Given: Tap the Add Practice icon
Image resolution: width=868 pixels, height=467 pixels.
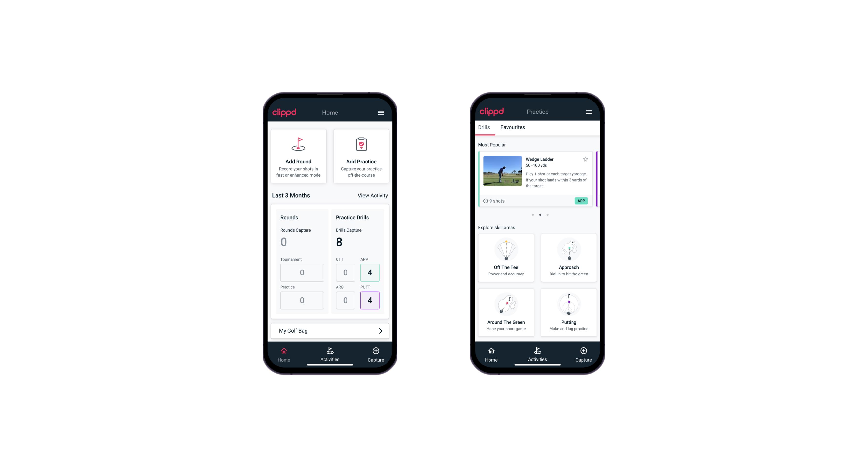Looking at the screenshot, I should point(360,145).
